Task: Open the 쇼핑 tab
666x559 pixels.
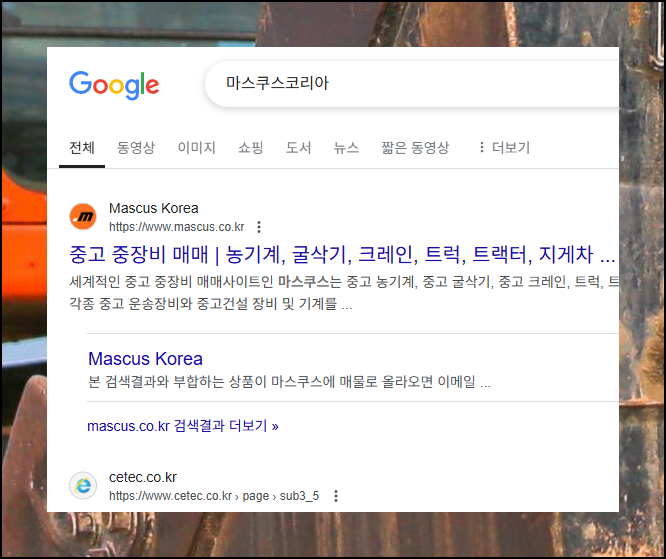Action: point(251,147)
